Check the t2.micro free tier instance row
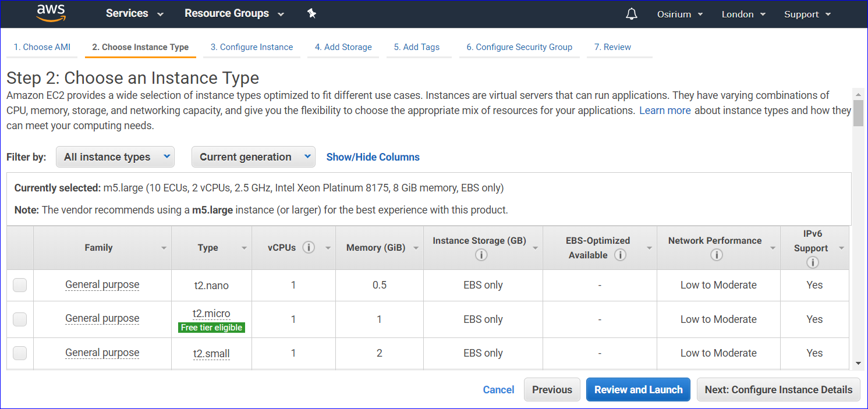This screenshot has width=868, height=409. tap(20, 319)
